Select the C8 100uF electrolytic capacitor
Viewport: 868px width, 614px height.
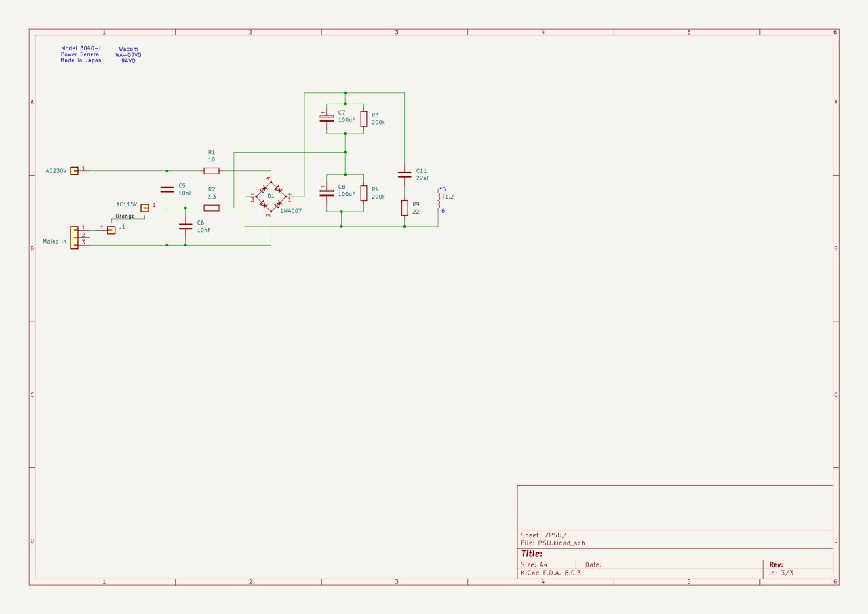coord(327,193)
